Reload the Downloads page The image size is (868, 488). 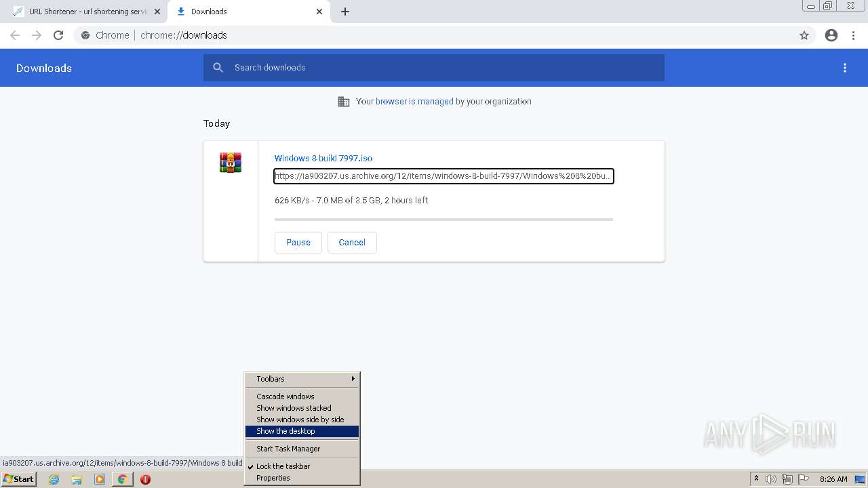point(58,35)
